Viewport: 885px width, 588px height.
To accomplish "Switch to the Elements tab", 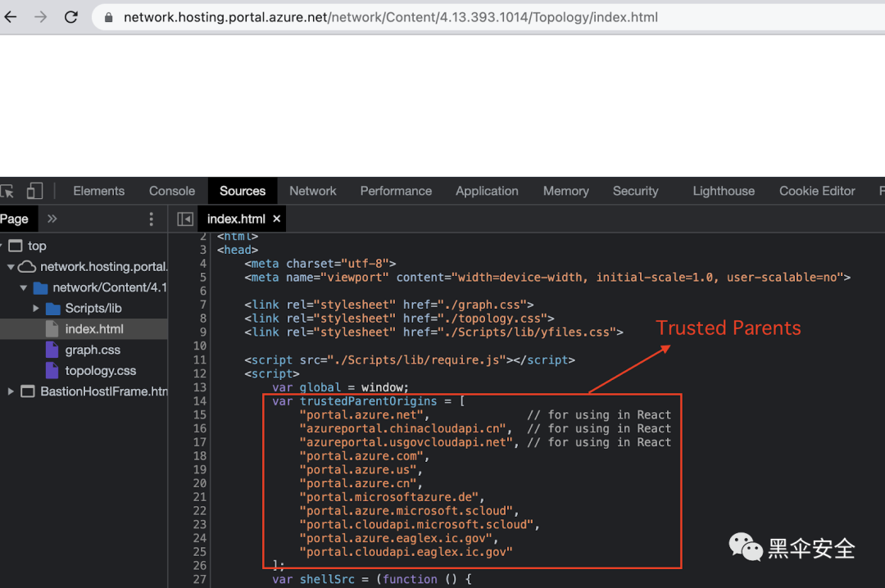I will [99, 191].
